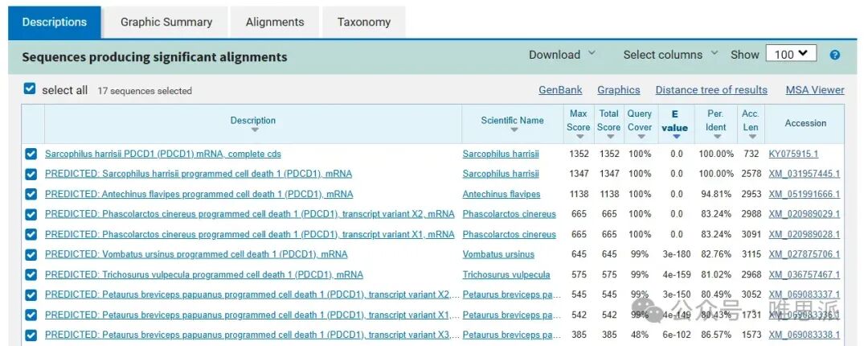Open the MSA Viewer link

pos(815,90)
